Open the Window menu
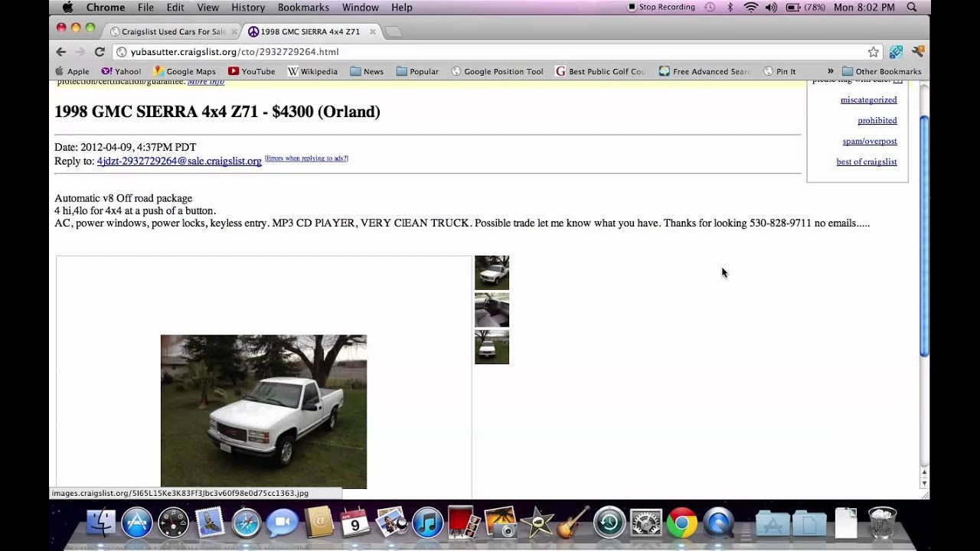 click(x=360, y=7)
